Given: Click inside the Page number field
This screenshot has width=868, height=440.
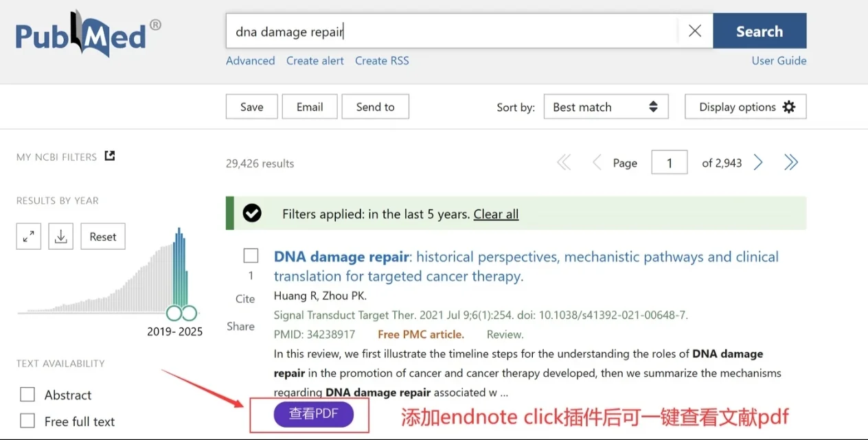Looking at the screenshot, I should coord(669,162).
